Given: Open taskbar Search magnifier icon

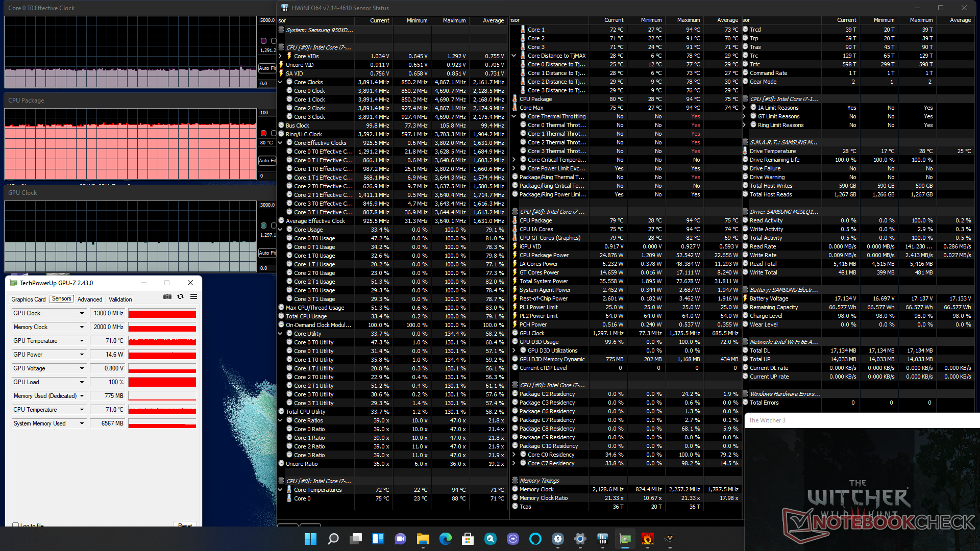Looking at the screenshot, I should [333, 539].
